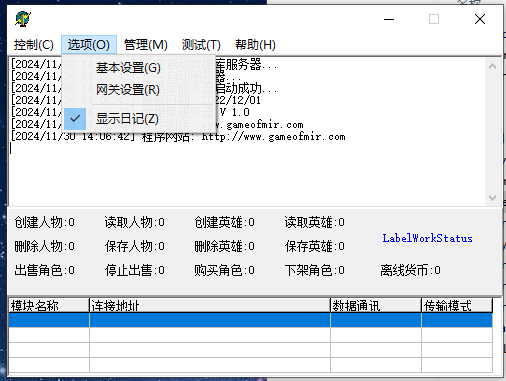Click the 读取英雄:0 counter
The image size is (506, 381).
[315, 222]
